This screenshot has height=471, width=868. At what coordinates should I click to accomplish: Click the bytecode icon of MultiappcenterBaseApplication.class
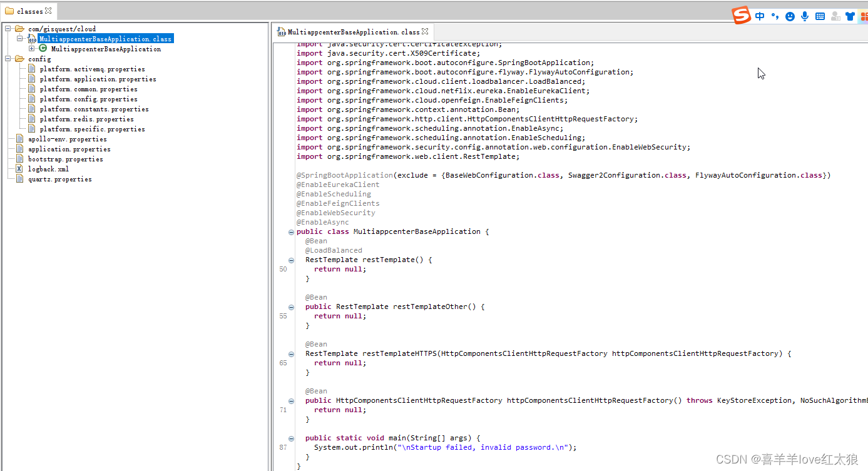pos(32,39)
